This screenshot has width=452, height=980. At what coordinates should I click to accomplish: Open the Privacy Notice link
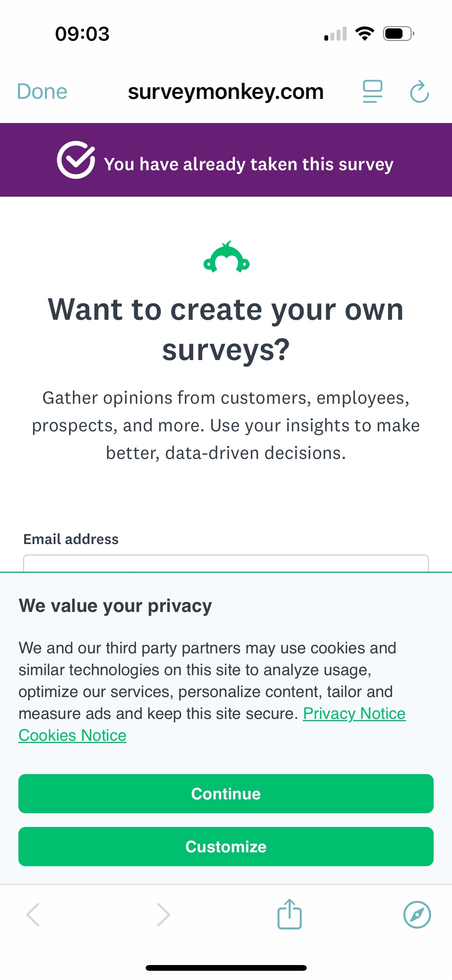354,714
